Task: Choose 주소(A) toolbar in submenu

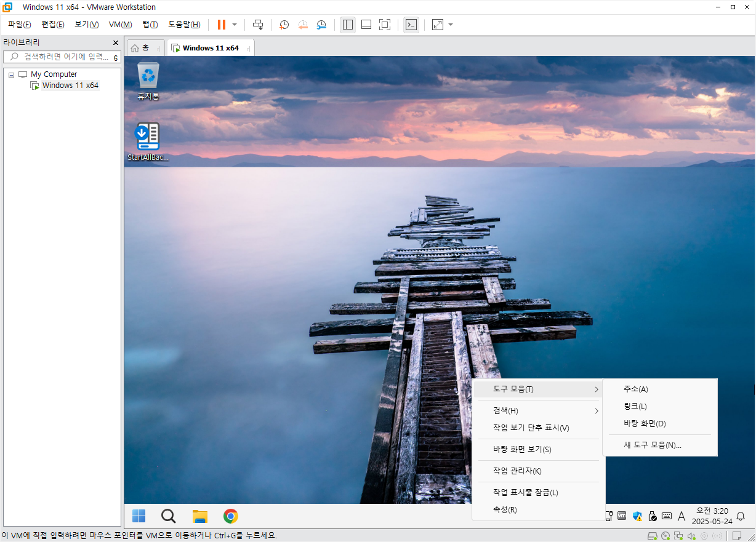Action: click(x=660, y=389)
